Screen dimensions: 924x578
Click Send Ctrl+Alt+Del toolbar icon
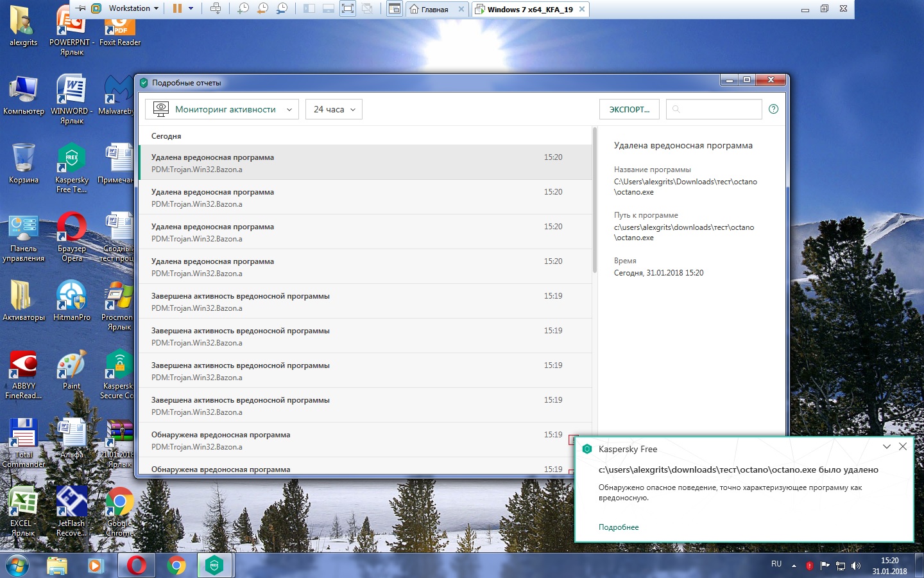216,8
